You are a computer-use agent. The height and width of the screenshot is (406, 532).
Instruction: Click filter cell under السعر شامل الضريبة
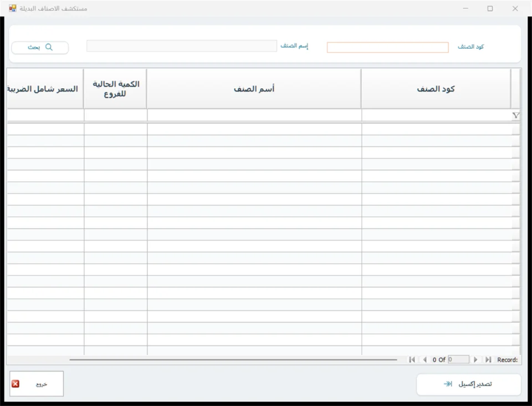[45, 115]
